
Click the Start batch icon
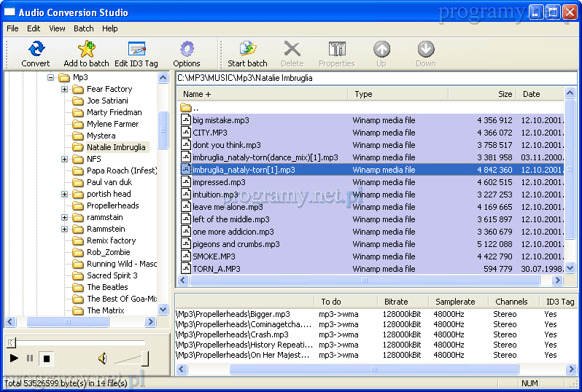coord(247,50)
